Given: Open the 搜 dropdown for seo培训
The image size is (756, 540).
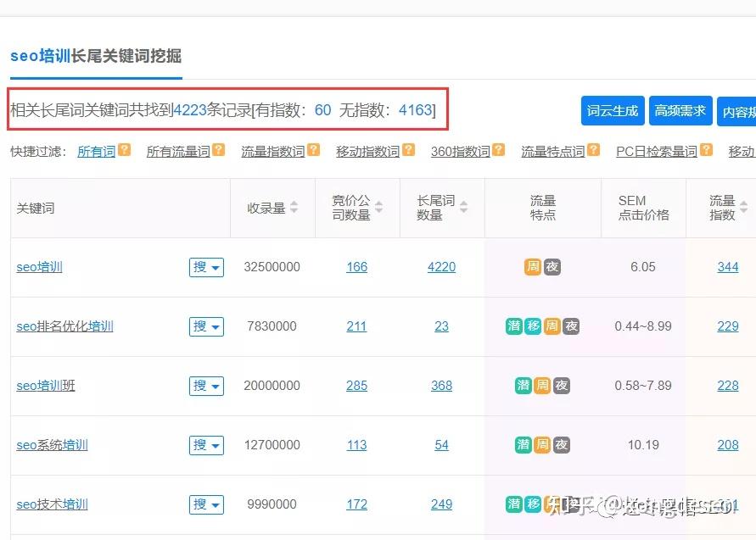Looking at the screenshot, I should tap(206, 267).
